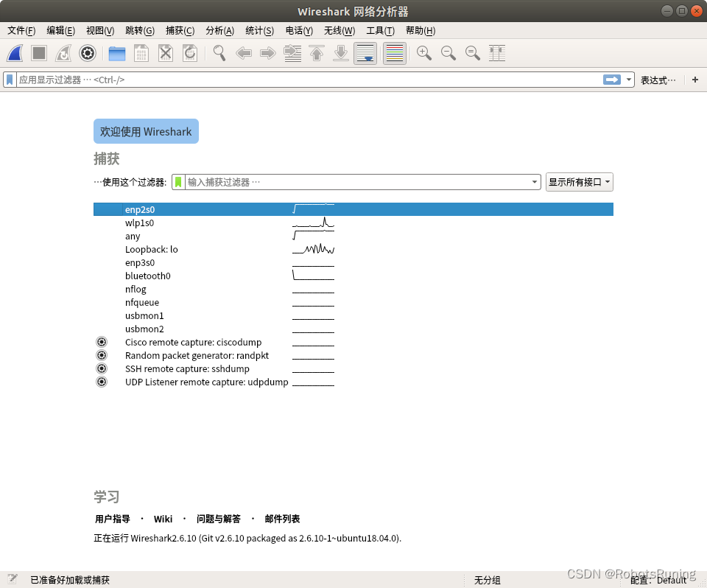The width and height of the screenshot is (707, 588).
Task: Open the Wiki link
Action: (x=163, y=519)
